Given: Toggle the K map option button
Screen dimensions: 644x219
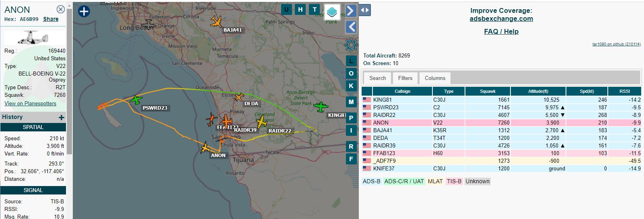Looking at the screenshot, I should (351, 86).
